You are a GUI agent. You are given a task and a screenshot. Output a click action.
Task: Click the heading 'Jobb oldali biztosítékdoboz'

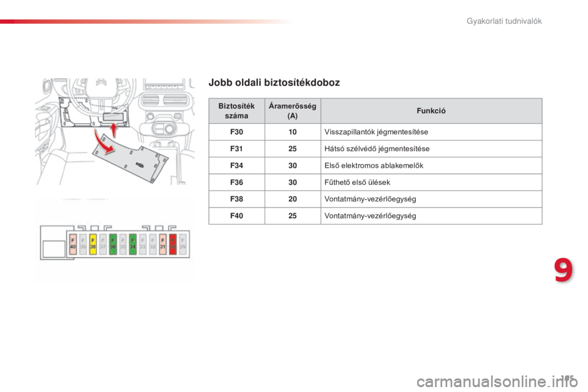pos(274,83)
